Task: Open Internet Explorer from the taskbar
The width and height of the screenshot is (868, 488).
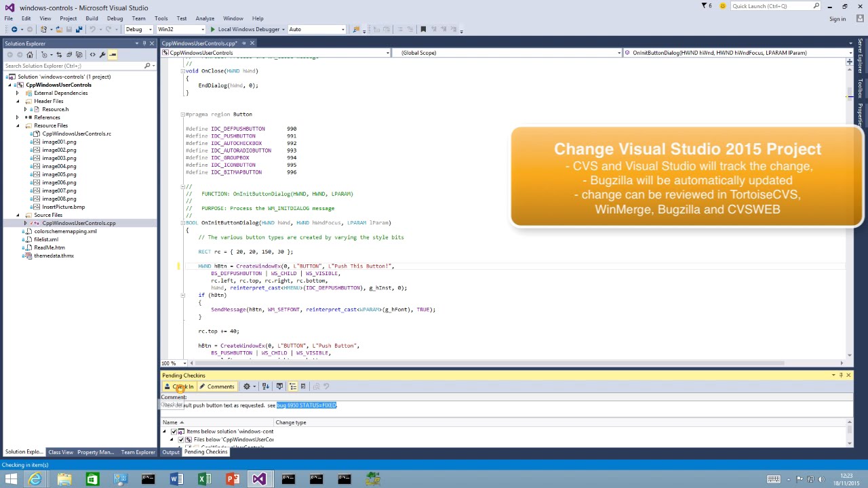Action: [35, 479]
